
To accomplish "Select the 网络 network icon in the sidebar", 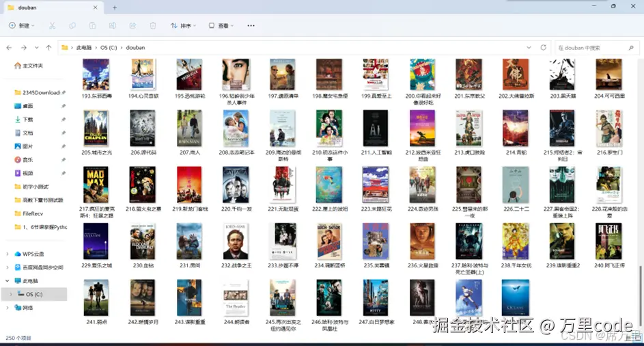I will click(18, 308).
